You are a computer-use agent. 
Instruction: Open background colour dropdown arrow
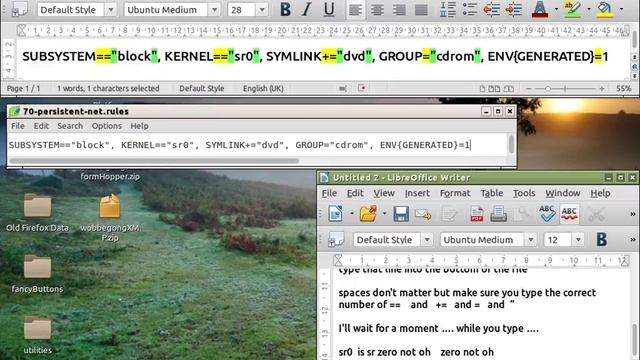click(x=621, y=9)
